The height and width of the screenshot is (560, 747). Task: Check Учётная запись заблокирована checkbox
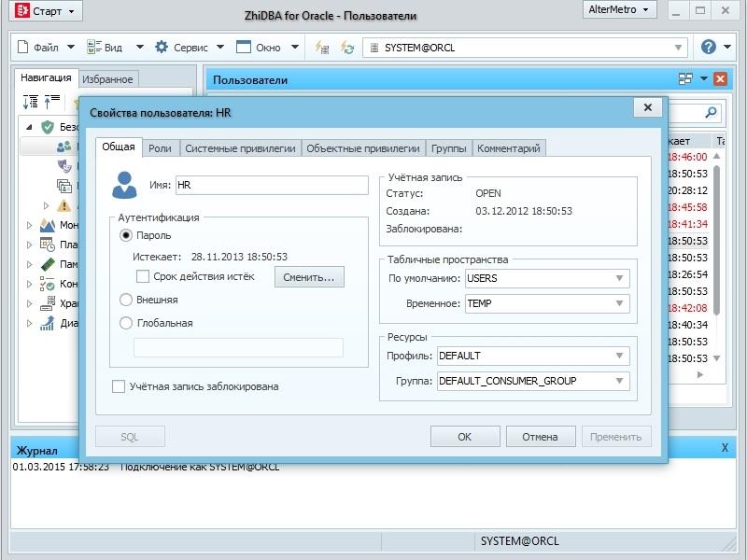click(119, 386)
